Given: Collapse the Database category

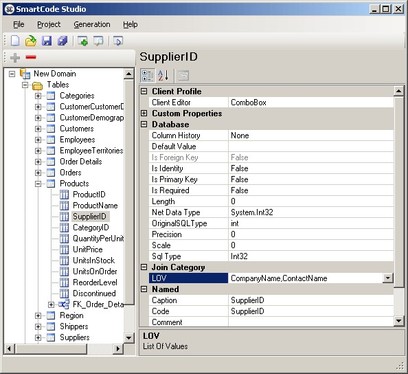Looking at the screenshot, I should point(144,124).
